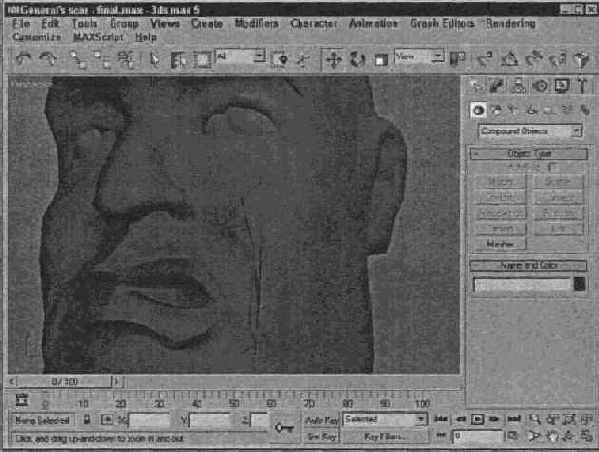
Task: Open the selection filter All dropdown
Action: click(241, 57)
